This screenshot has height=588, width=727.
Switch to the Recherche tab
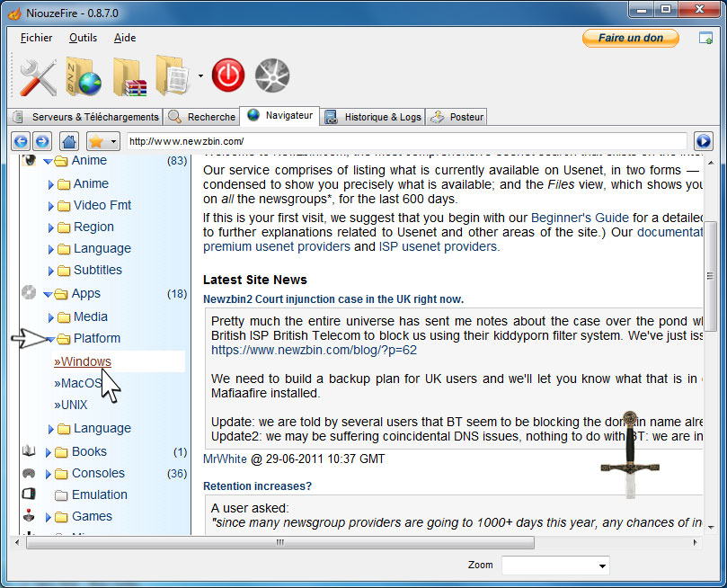201,117
